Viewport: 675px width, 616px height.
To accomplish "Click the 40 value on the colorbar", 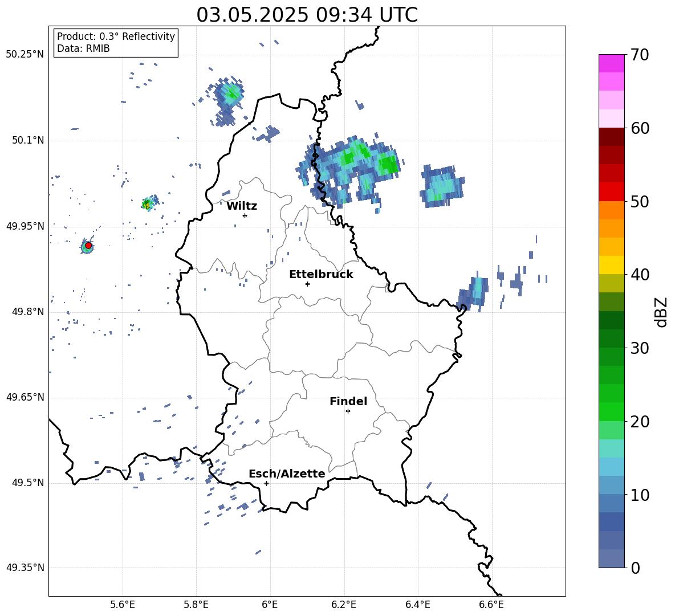I will pyautogui.click(x=640, y=275).
